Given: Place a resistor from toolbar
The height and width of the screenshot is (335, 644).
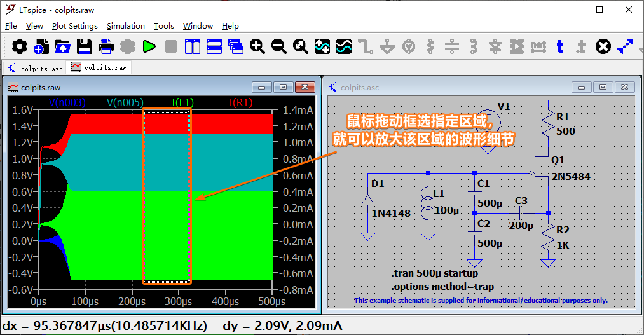Looking at the screenshot, I should point(430,46).
